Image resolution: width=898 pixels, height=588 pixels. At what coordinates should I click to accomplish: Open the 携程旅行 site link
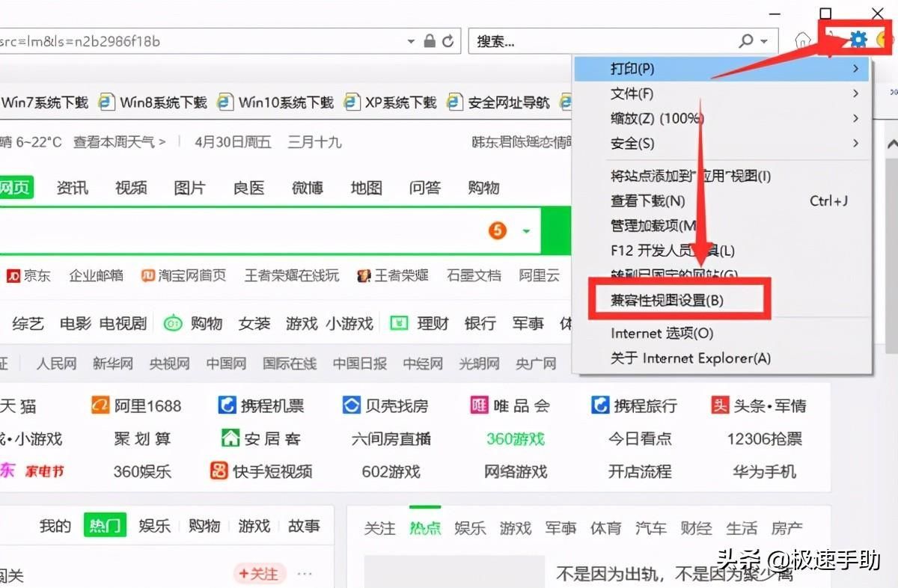pyautogui.click(x=634, y=406)
